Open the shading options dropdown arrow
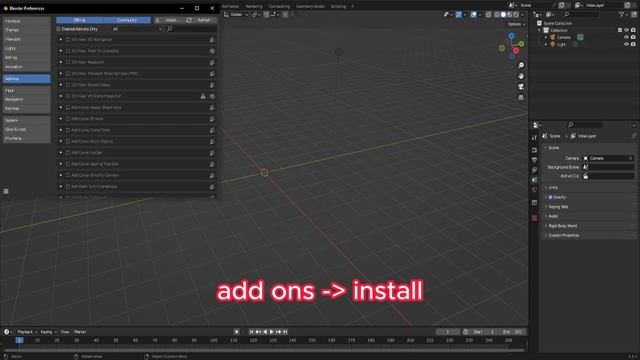Image resolution: width=640 pixels, height=360 pixels. pos(522,14)
